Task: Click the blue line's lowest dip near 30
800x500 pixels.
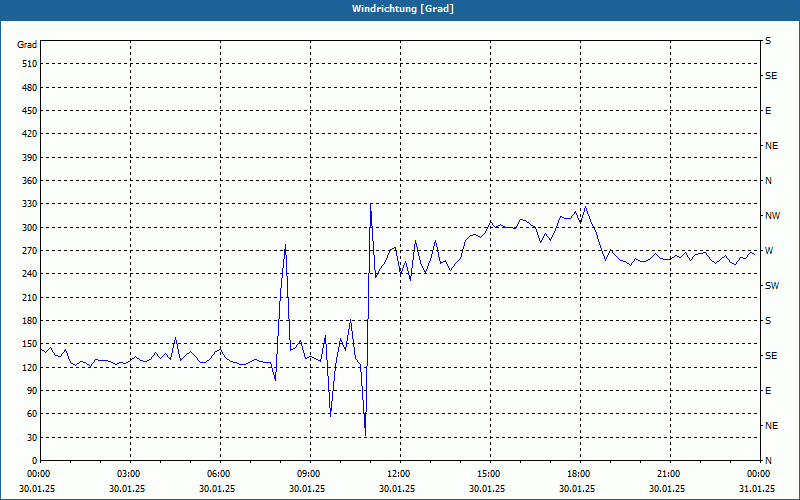Action: click(x=365, y=435)
